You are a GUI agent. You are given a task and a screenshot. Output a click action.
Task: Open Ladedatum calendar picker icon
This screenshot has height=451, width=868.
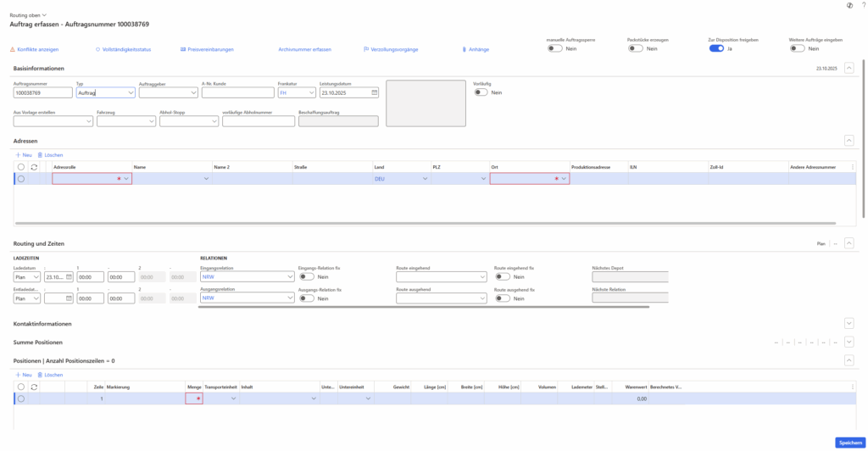pos(70,276)
